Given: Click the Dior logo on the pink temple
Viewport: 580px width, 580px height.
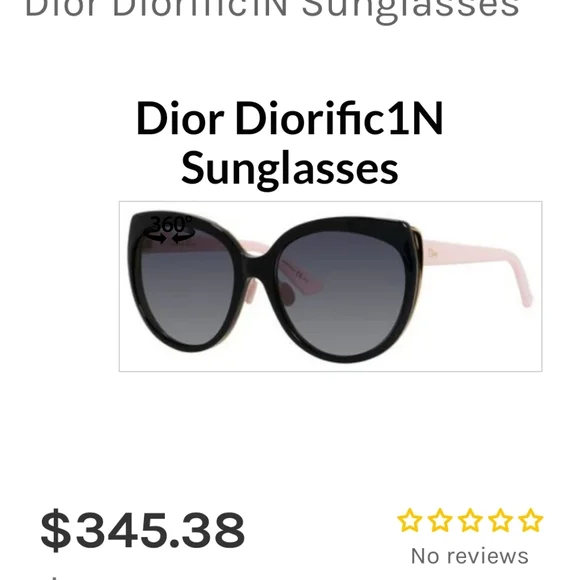Looking at the screenshot, I should [433, 253].
